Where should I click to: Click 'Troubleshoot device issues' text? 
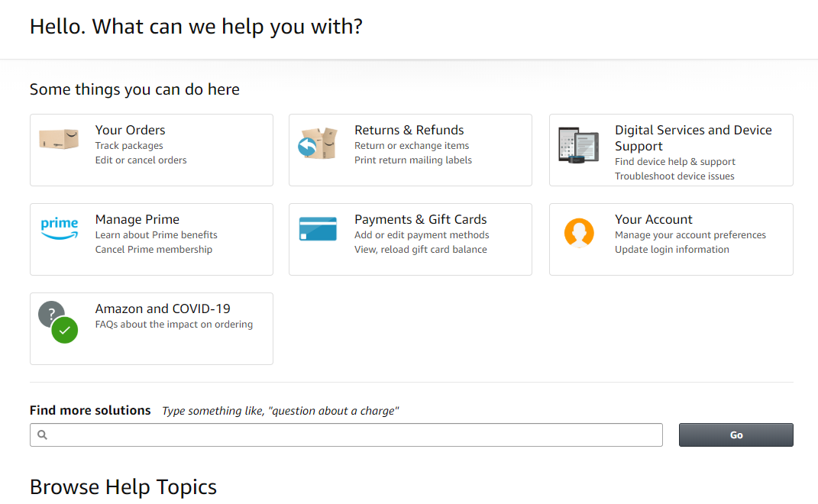(x=674, y=176)
